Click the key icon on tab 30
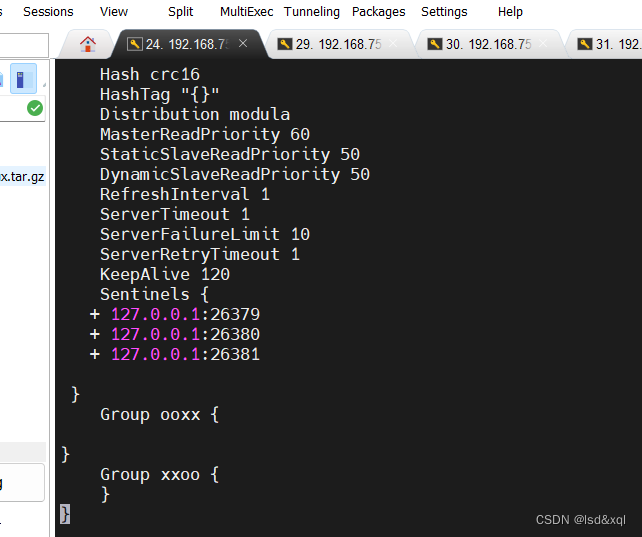This screenshot has height=537, width=642. point(435,44)
